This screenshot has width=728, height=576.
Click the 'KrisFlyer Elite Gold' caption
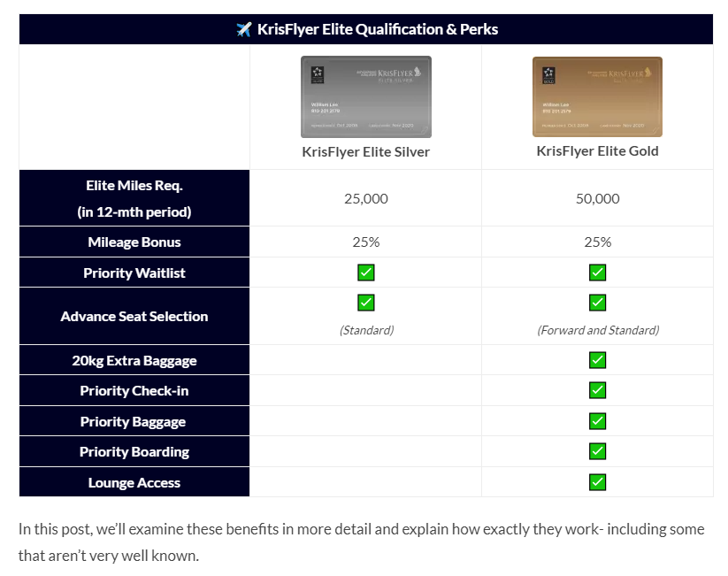tap(598, 151)
